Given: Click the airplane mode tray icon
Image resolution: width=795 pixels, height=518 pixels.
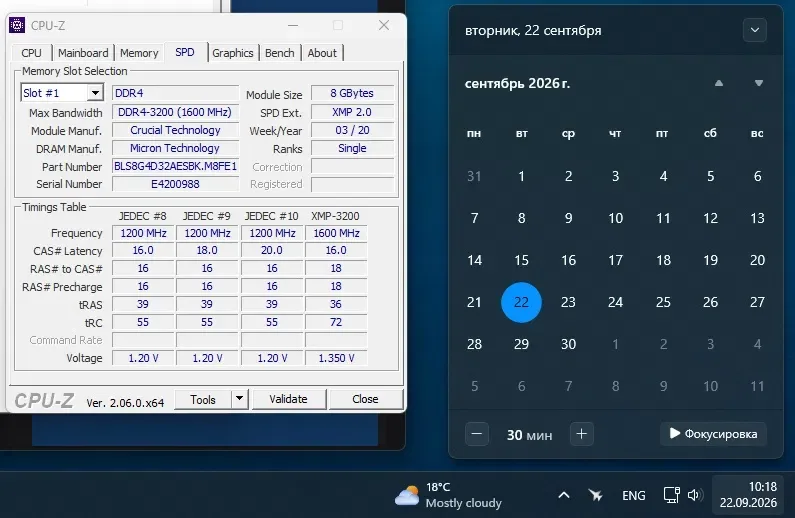Looking at the screenshot, I should [595, 495].
